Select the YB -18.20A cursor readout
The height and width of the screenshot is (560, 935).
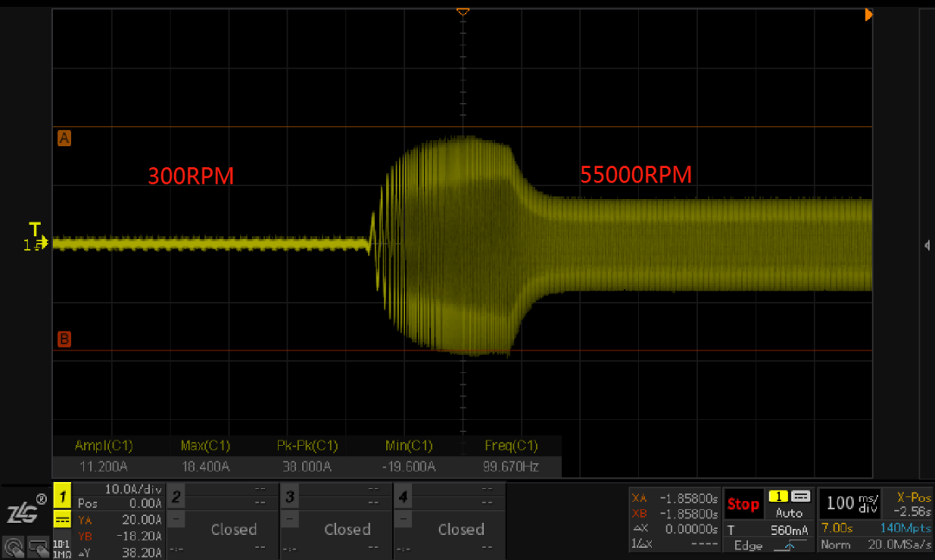pos(119,536)
